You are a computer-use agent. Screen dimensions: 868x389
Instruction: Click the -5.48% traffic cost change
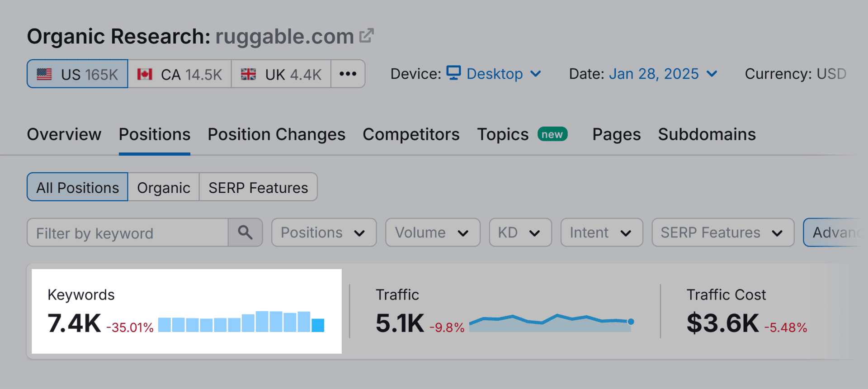click(x=786, y=327)
